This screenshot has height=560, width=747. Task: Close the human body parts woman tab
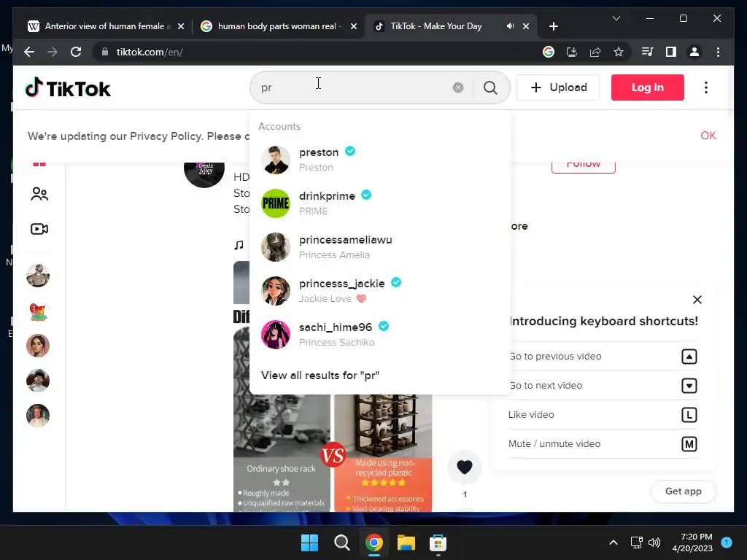[354, 26]
